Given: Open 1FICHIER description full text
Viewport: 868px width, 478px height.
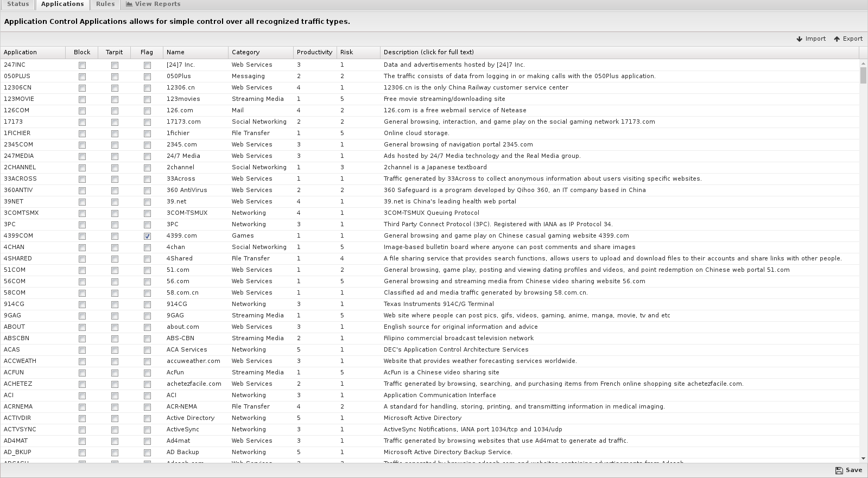Looking at the screenshot, I should [x=416, y=133].
